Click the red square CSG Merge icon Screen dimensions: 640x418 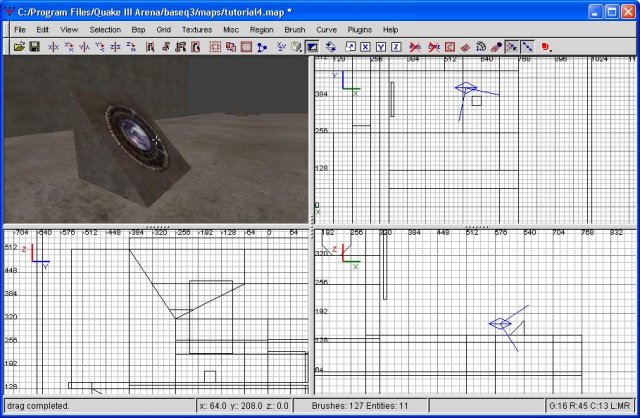[x=246, y=47]
